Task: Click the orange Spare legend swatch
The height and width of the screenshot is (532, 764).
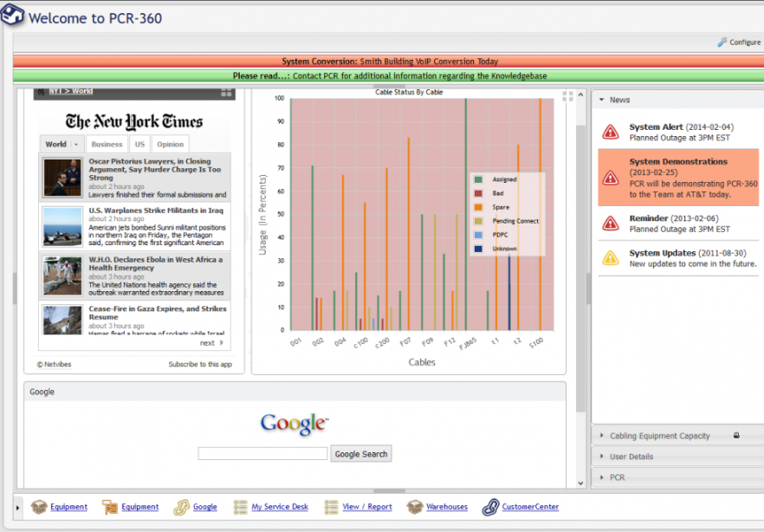Action: point(478,207)
